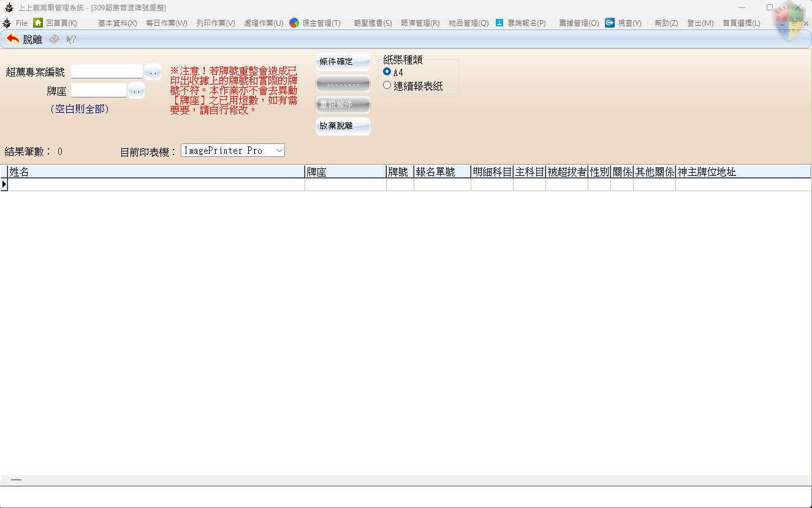Select the A4 paper type option
Screen dimensions: 812x508
point(387,72)
